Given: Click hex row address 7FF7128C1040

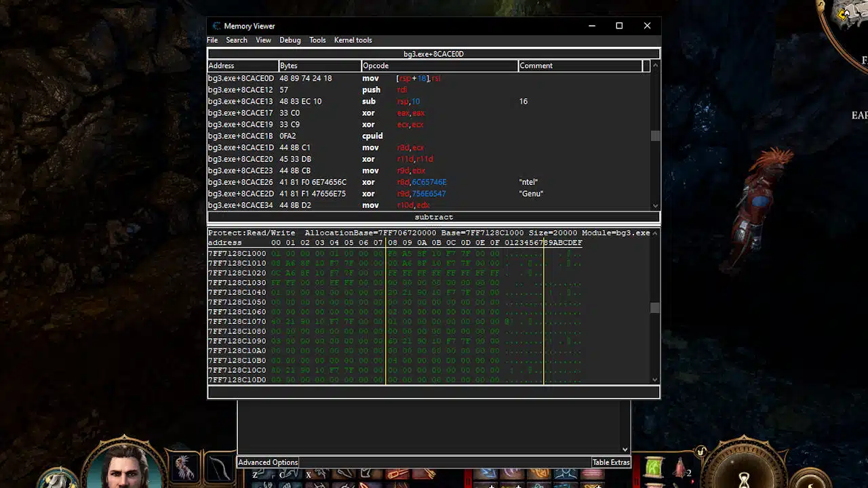Looking at the screenshot, I should (237, 292).
